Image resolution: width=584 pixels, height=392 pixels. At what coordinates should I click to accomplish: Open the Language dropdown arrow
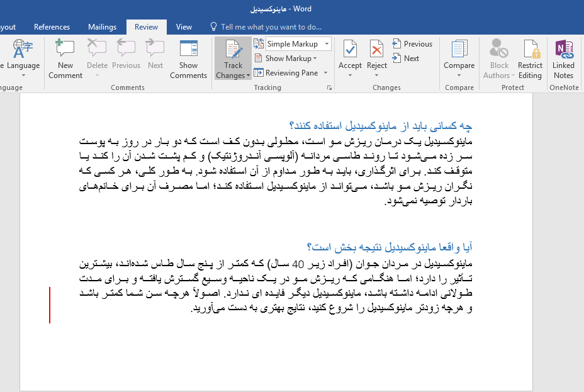point(23,76)
